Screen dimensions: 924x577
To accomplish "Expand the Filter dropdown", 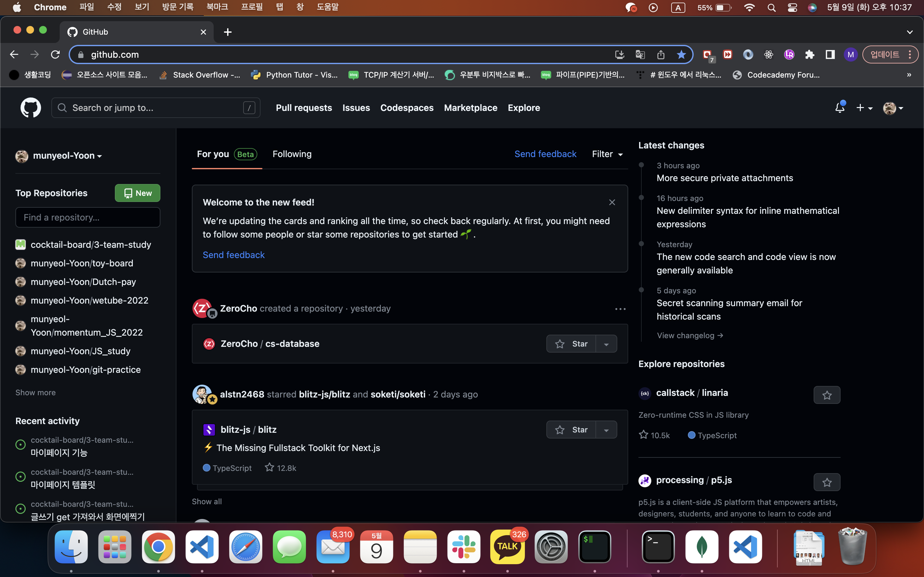I will click(607, 154).
